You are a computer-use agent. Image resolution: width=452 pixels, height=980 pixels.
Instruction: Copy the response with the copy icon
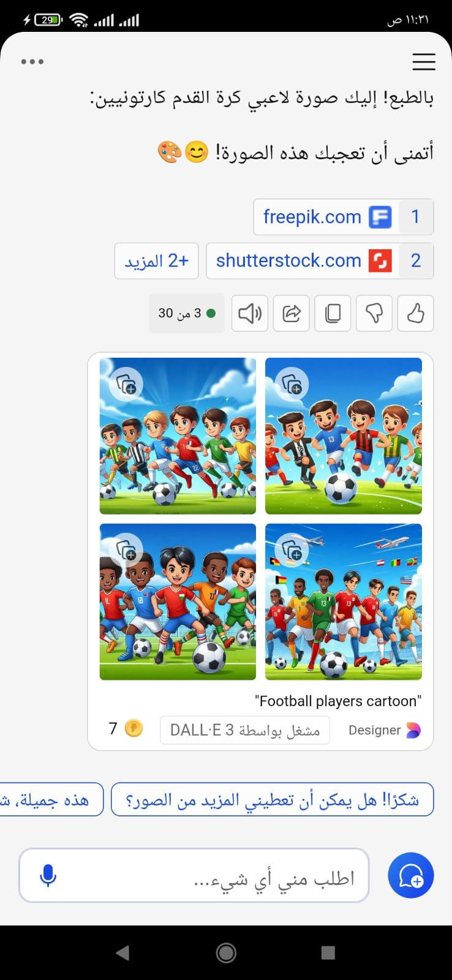tap(333, 313)
